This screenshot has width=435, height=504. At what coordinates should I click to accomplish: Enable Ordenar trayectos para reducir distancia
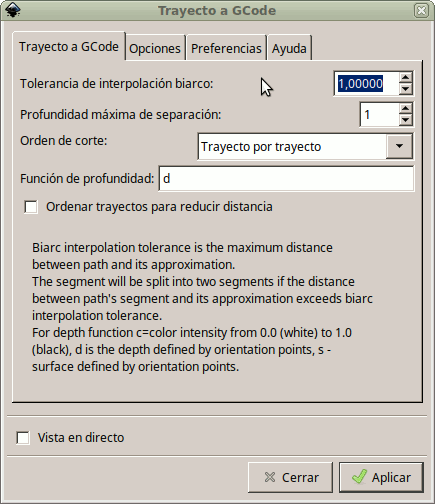[x=31, y=207]
